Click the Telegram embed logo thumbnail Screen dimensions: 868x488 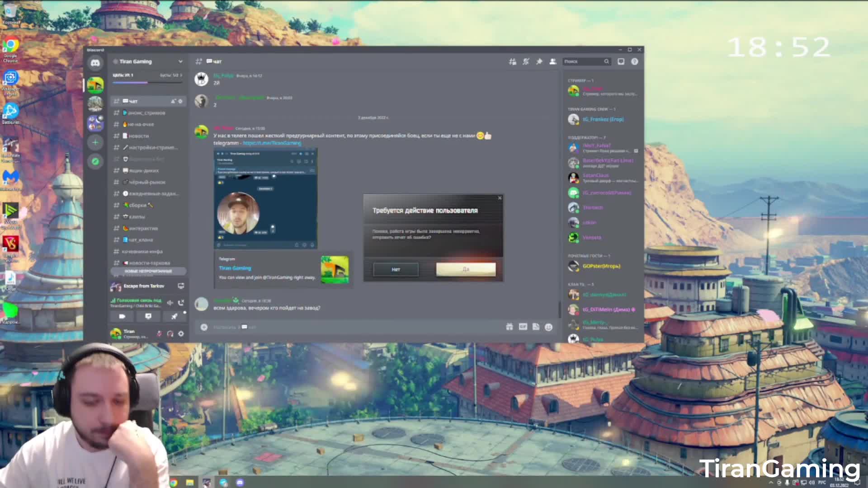coord(335,270)
